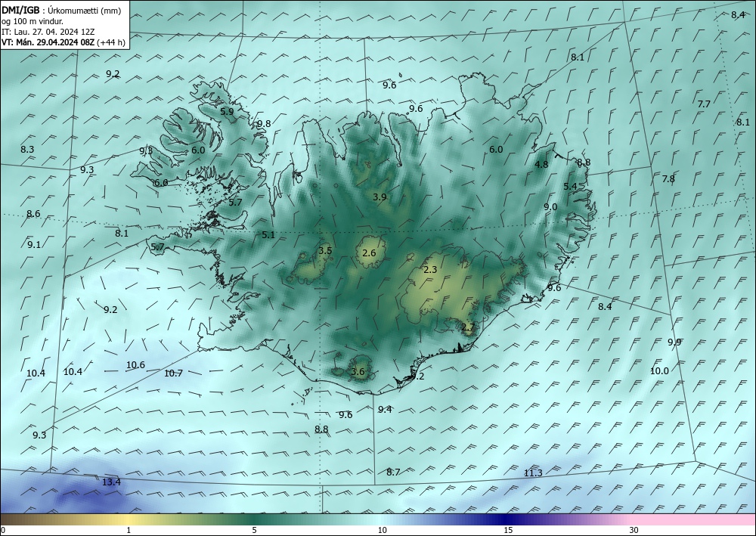Click the color scale tick label '30'
The image size is (756, 536).
[634, 530]
